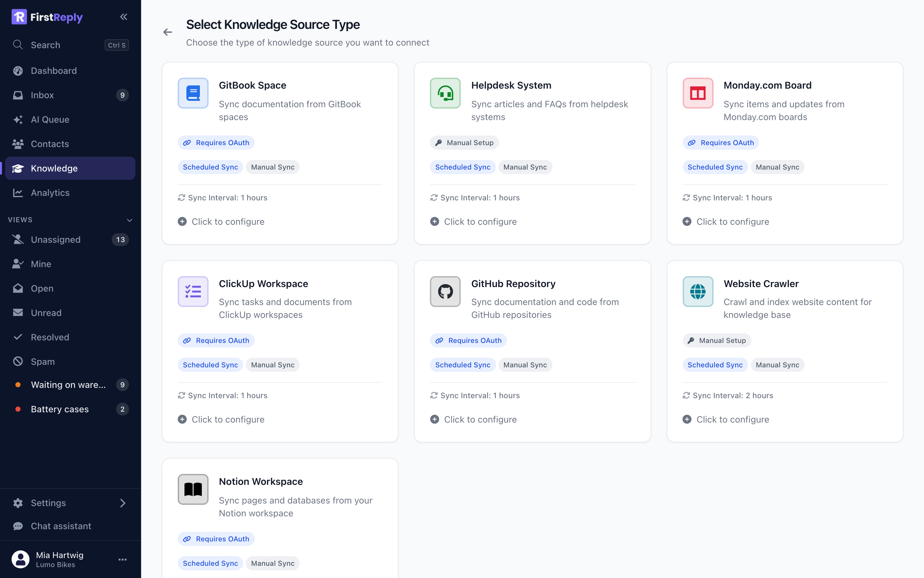924x578 pixels.
Task: Click the Website Crawler globe icon
Action: 698,291
